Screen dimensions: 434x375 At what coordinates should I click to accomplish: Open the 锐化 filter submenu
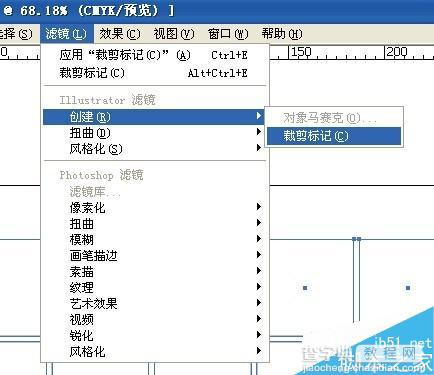tap(154, 335)
